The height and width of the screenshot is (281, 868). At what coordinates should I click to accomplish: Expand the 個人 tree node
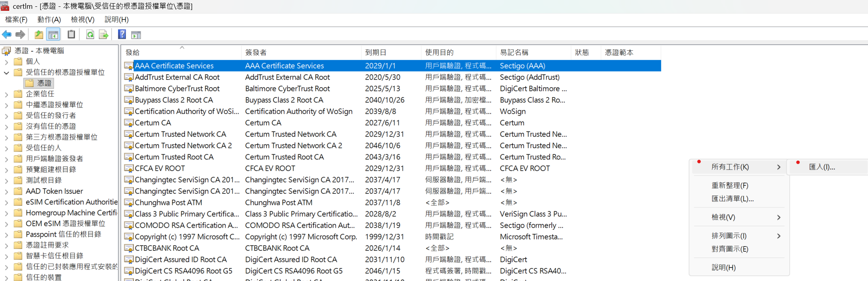6,62
